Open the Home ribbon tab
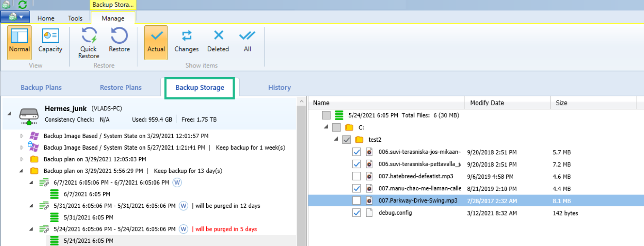The height and width of the screenshot is (246, 644). pyautogui.click(x=46, y=18)
